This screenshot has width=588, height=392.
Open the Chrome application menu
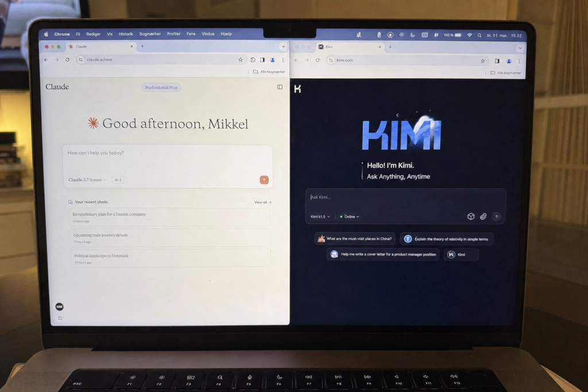coord(62,34)
